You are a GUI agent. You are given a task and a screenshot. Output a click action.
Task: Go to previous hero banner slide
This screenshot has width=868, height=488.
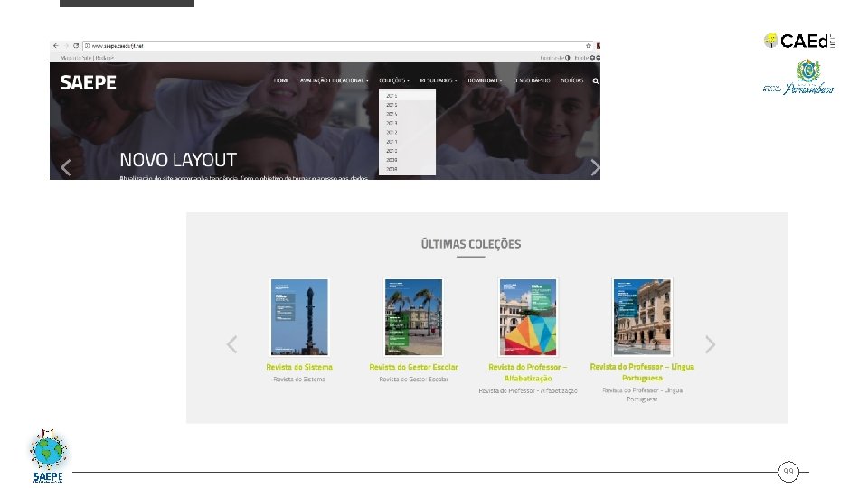click(x=66, y=167)
